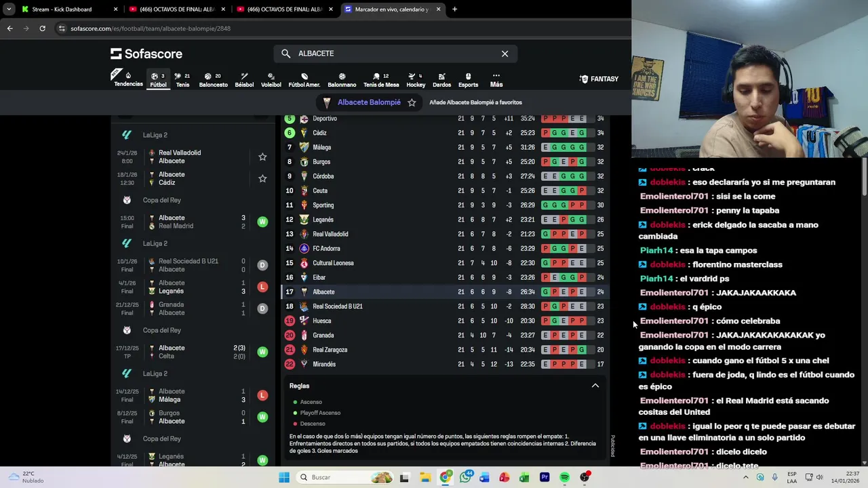Open Premiere Pro from taskbar
This screenshot has height=488, width=868.
545,477
